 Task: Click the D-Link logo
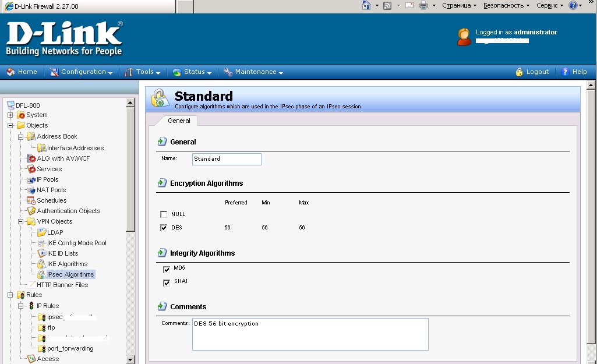click(64, 38)
